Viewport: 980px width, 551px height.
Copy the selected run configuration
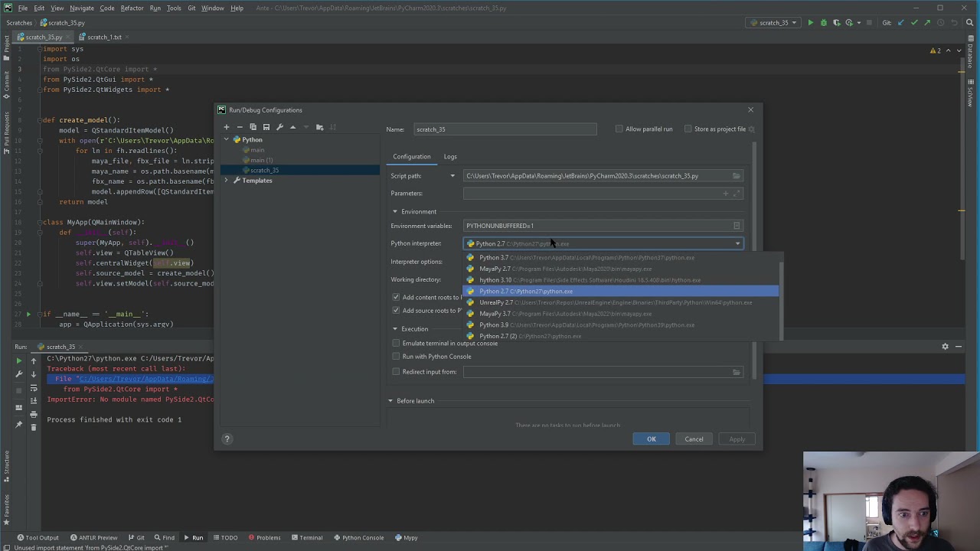[253, 127]
